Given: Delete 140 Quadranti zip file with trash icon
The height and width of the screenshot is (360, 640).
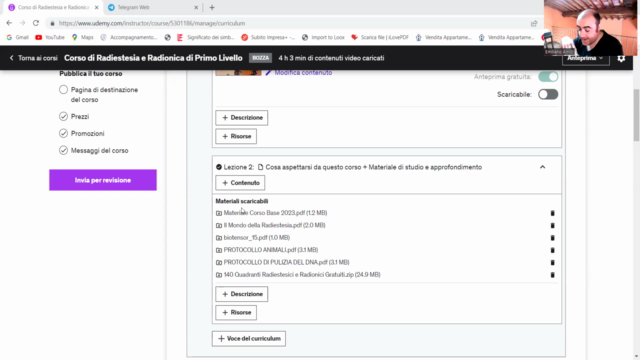Looking at the screenshot, I should (x=552, y=275).
